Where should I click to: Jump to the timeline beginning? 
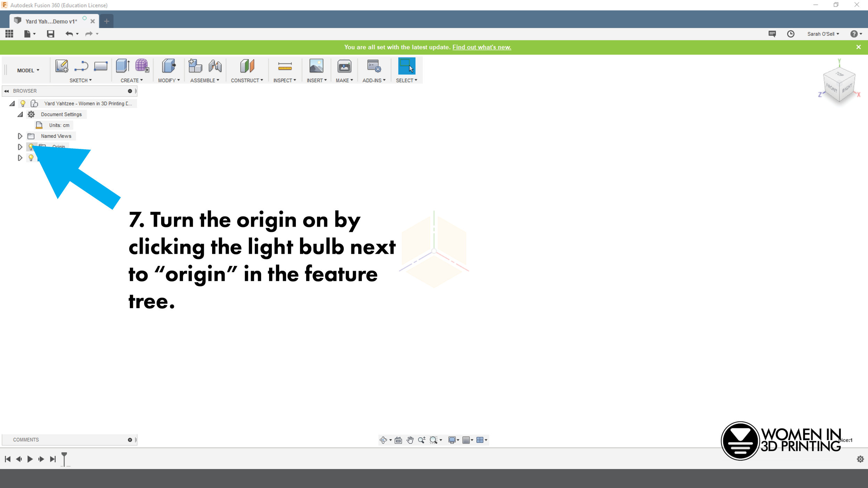click(x=8, y=459)
